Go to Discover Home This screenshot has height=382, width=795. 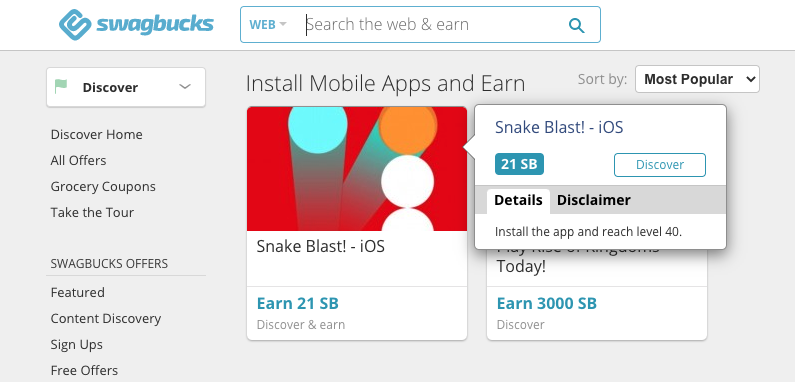96,134
